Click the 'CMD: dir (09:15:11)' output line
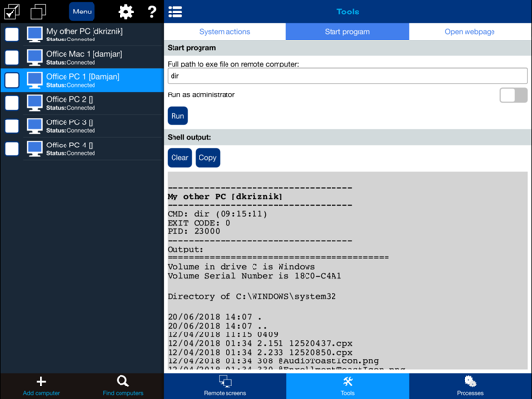 (217, 214)
